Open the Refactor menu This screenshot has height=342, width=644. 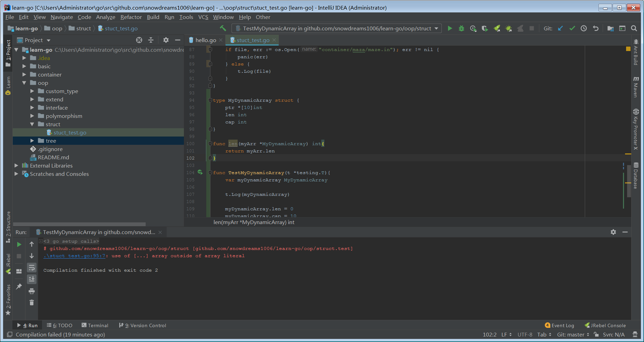(131, 17)
